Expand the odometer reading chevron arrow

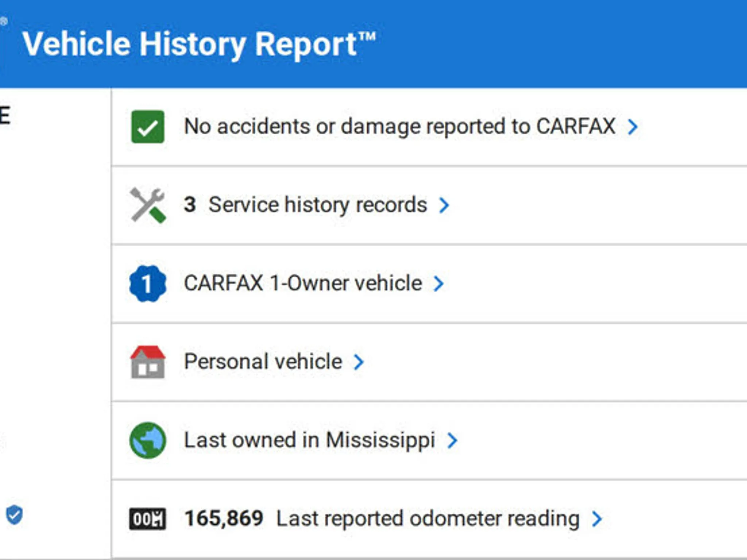pos(597,518)
